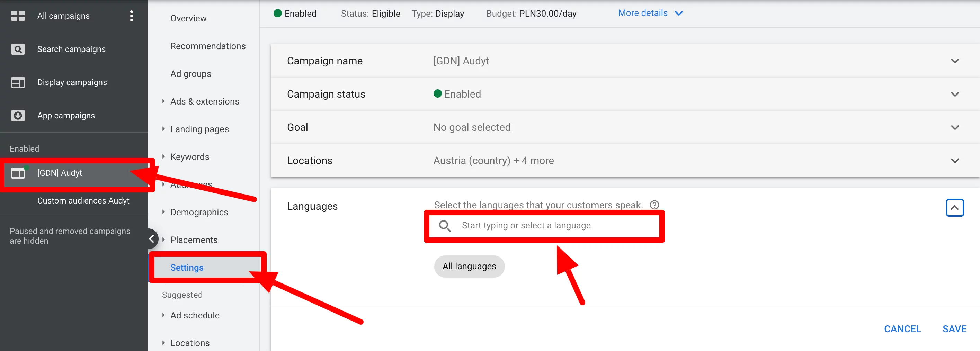Open Recommendations page
Image resolution: width=980 pixels, height=351 pixels.
[x=208, y=46]
